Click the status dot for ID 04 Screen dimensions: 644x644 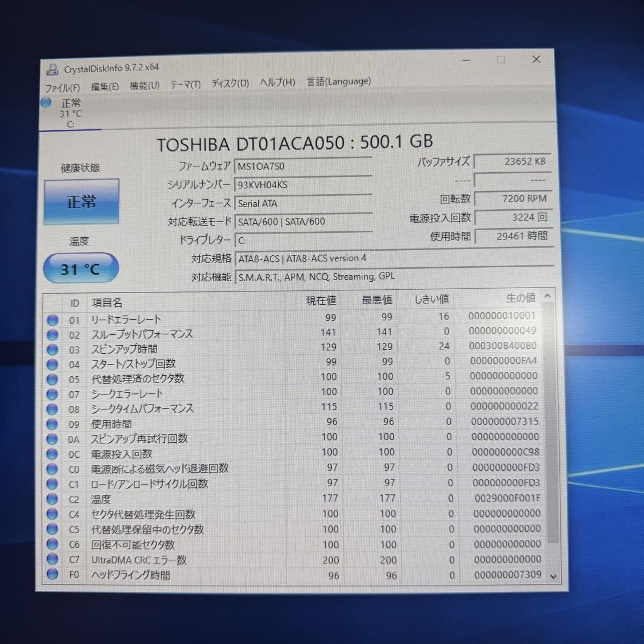click(x=53, y=364)
